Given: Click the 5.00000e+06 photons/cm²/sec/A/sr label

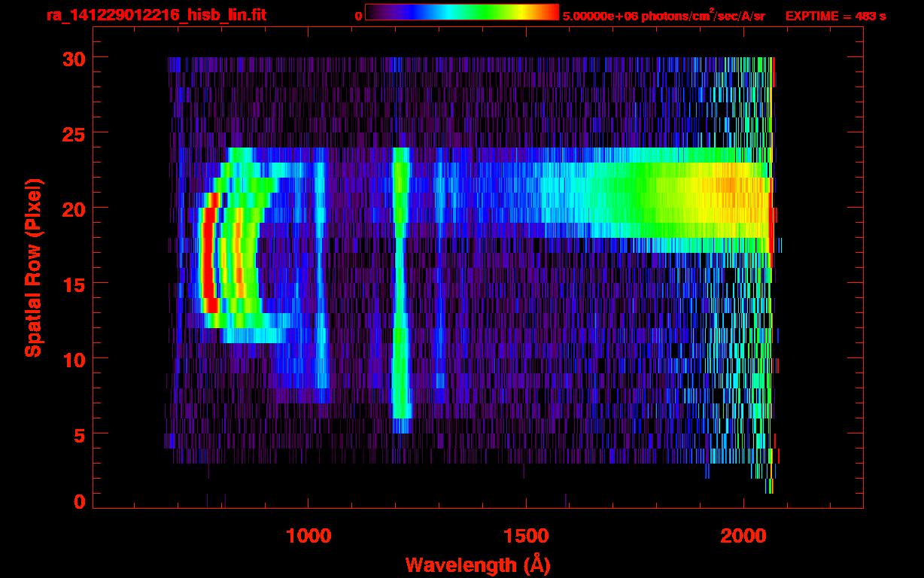Looking at the screenshot, I should point(664,15).
